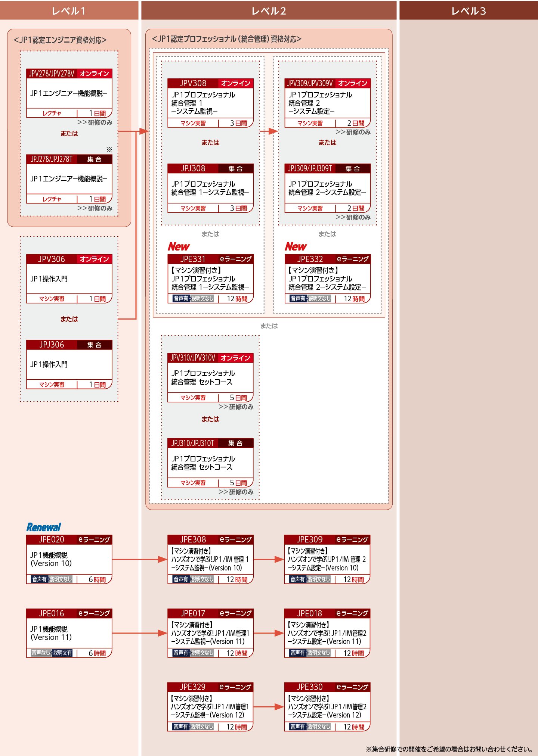This screenshot has height=756, width=538.
Task: Open JPE017 ハンズオン IM管理1 Version 11
Action: pyautogui.click(x=210, y=633)
